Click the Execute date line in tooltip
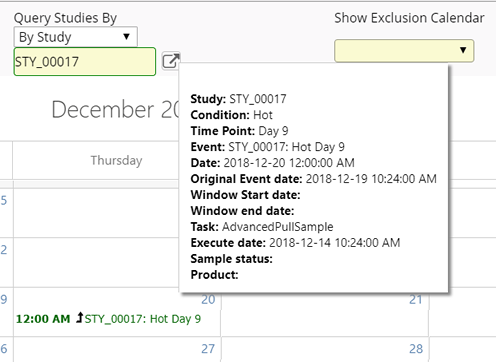 295,243
